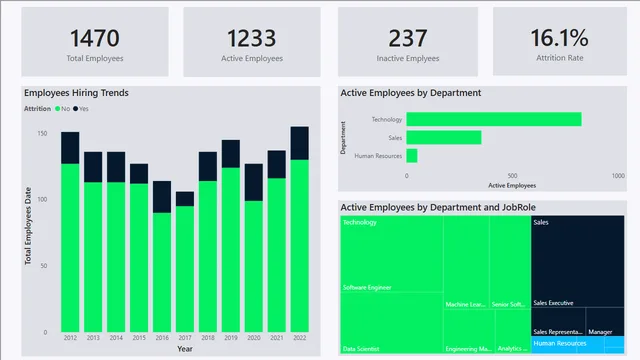Click the Technology department bar

[x=494, y=119]
